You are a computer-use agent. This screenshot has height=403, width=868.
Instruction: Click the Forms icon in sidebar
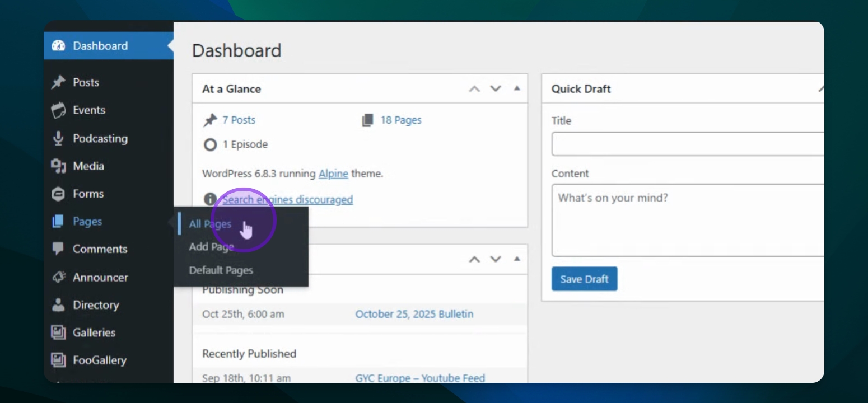(58, 194)
